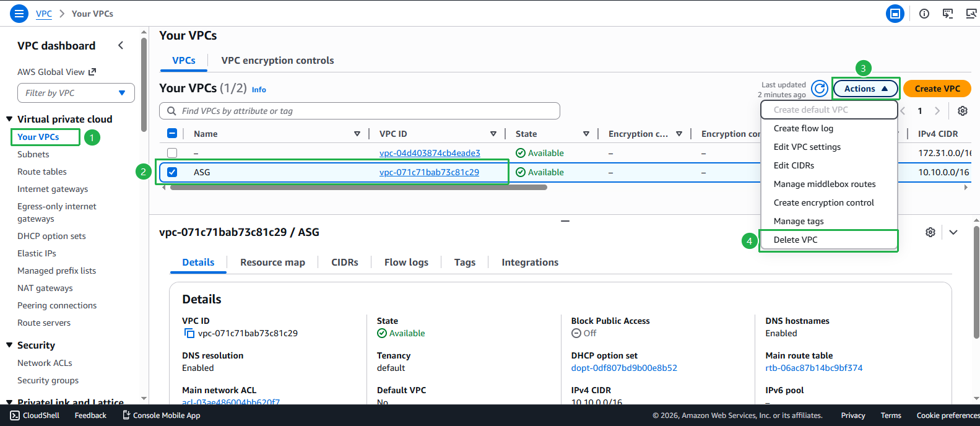Collapse the details pane with chevron
This screenshot has width=980, height=426.
[953, 232]
